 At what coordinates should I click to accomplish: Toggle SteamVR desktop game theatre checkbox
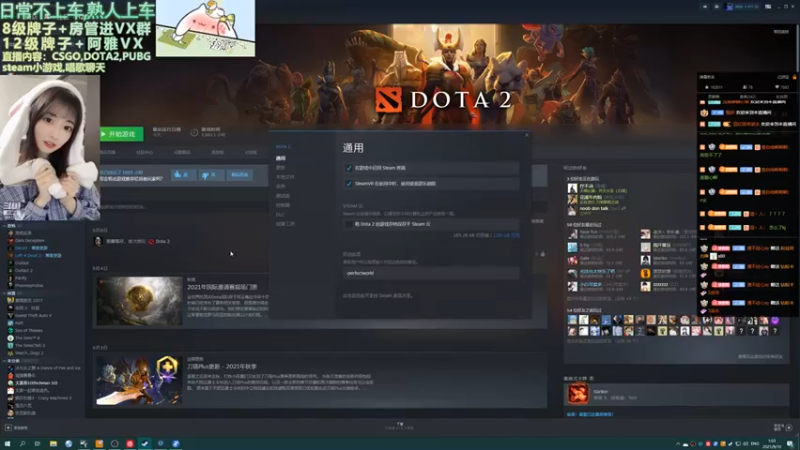click(x=349, y=184)
